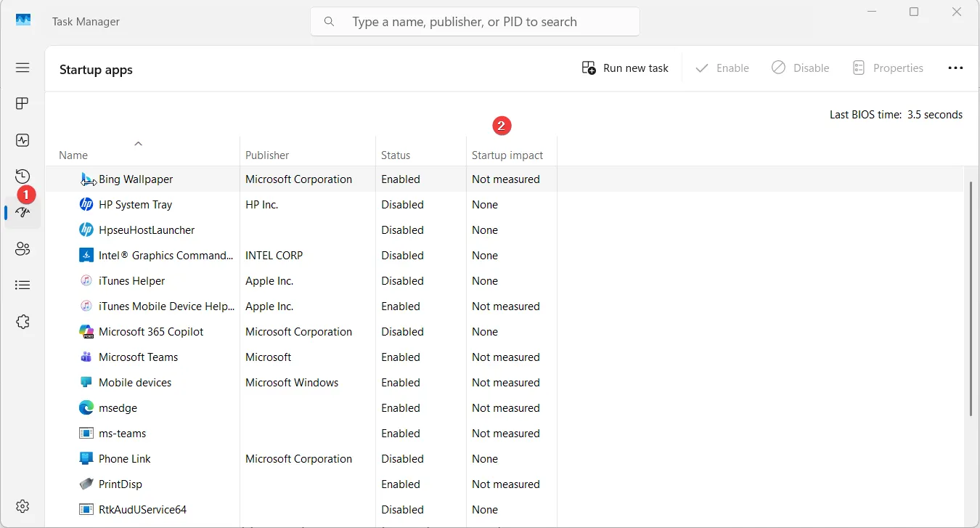Click None impact for HP System Tray
This screenshot has height=528, width=980.
tap(485, 205)
